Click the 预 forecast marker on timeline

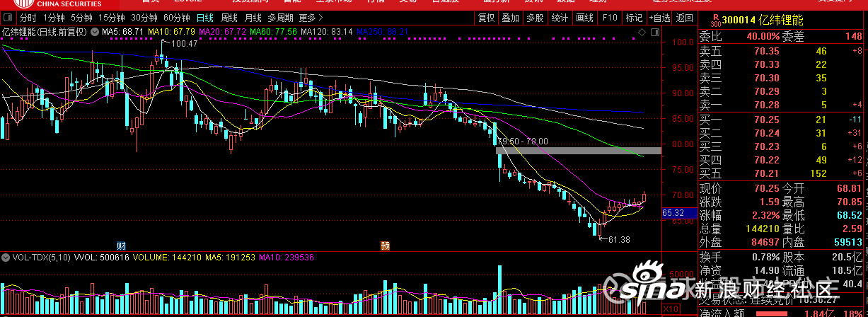click(x=385, y=246)
